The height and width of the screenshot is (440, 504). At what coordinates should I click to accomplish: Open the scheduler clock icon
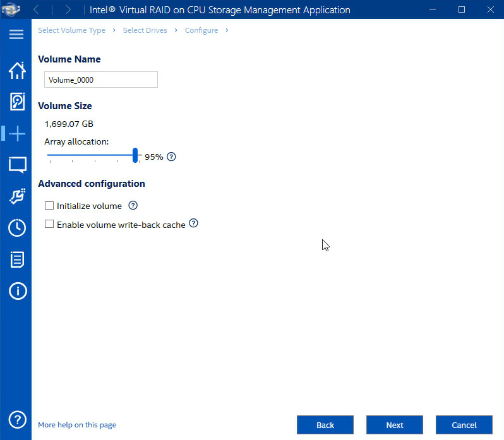coord(17,228)
